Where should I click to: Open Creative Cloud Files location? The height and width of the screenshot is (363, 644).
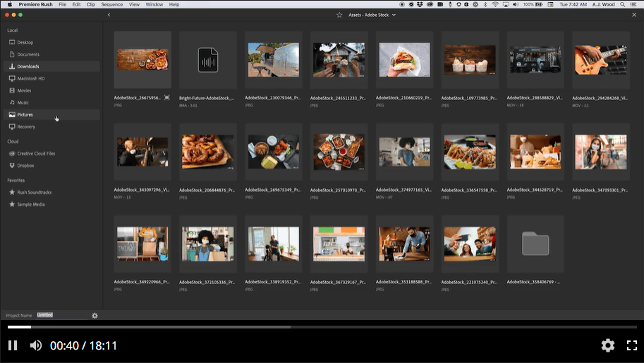click(x=36, y=153)
